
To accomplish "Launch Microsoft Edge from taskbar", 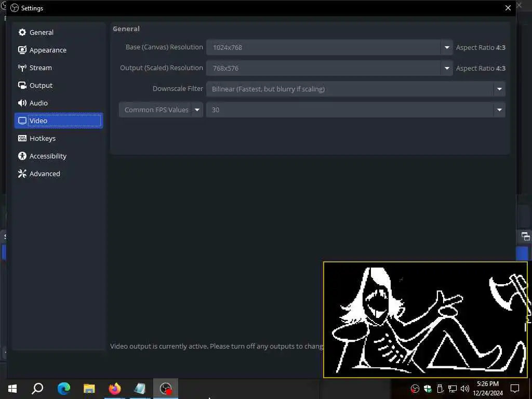I will (64, 389).
